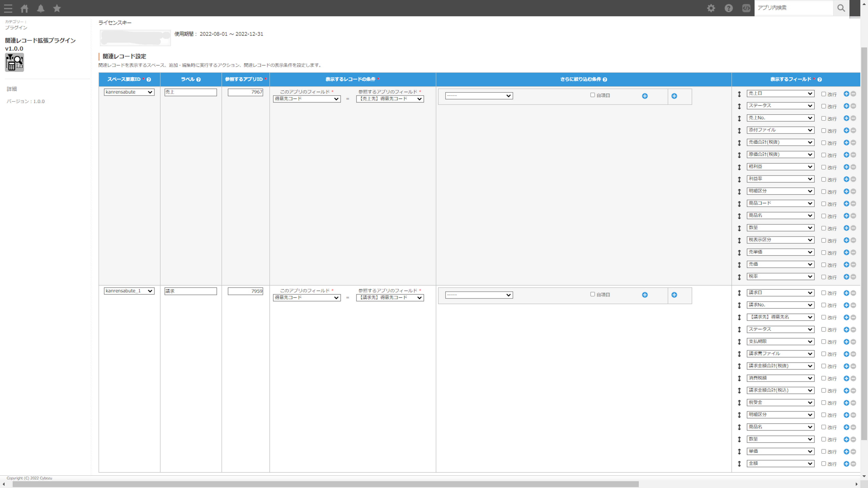The width and height of the screenshot is (868, 488).
Task: Open 【売上先】得意先コード reference field dropdown
Action: click(x=390, y=99)
